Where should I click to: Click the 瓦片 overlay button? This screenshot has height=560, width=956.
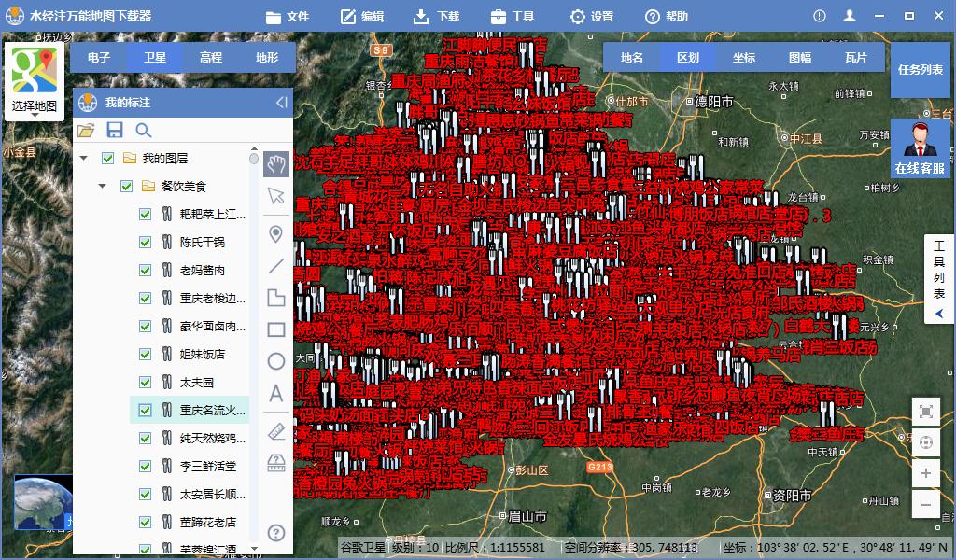tap(856, 57)
